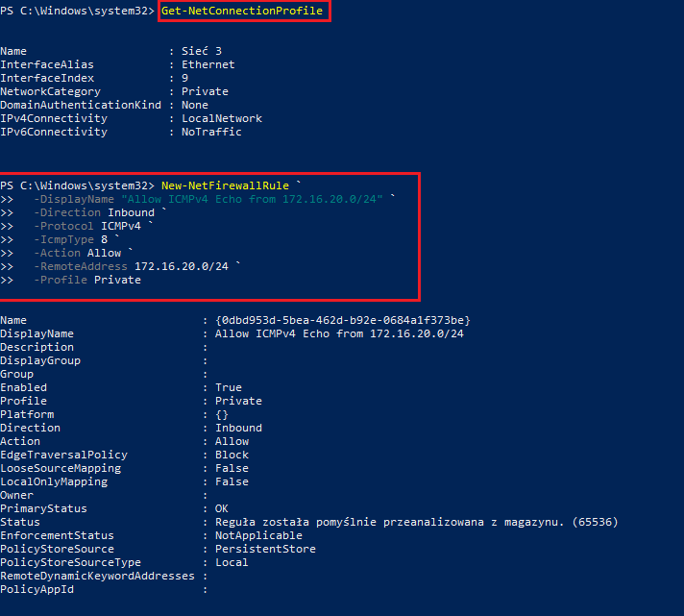The image size is (684, 616).
Task: Click the PrimaryStatus value OK
Action: pyautogui.click(x=221, y=508)
